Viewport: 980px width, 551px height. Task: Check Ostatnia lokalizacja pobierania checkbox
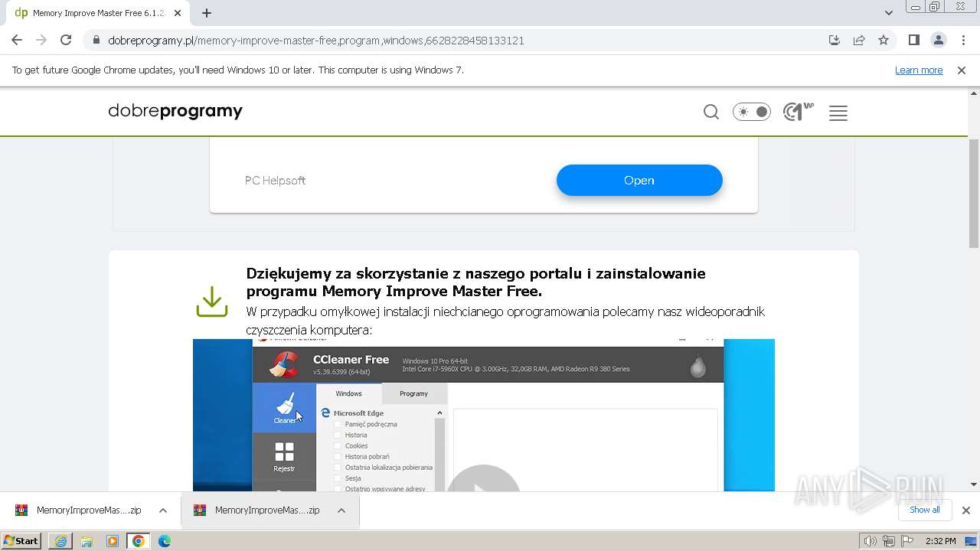338,468
